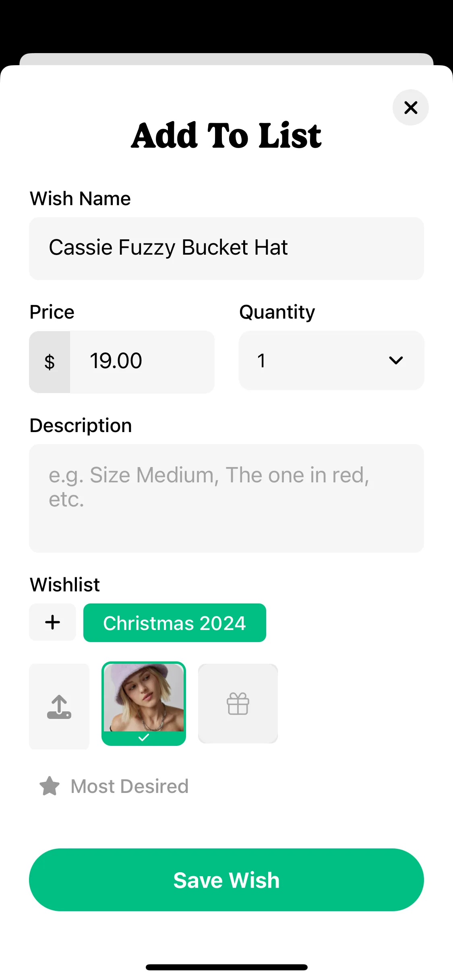The width and height of the screenshot is (453, 980).
Task: Tap the home indicator bar
Action: point(227,967)
